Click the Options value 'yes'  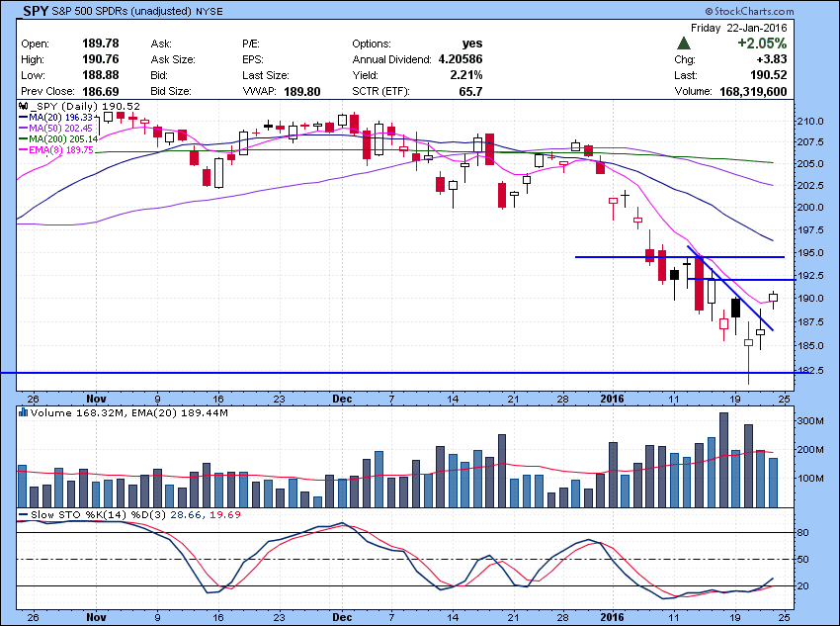(x=472, y=44)
